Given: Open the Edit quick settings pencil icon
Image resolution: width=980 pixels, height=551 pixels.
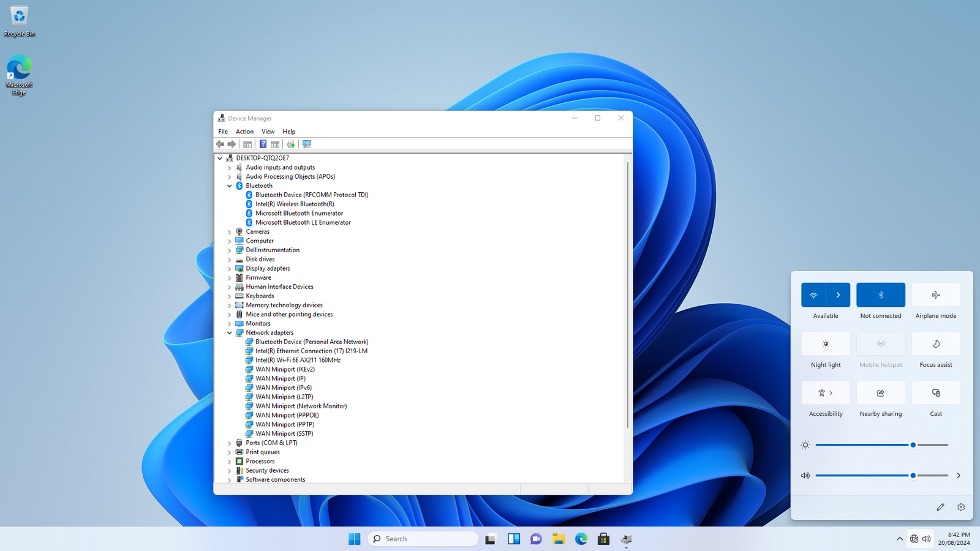Looking at the screenshot, I should pyautogui.click(x=940, y=507).
